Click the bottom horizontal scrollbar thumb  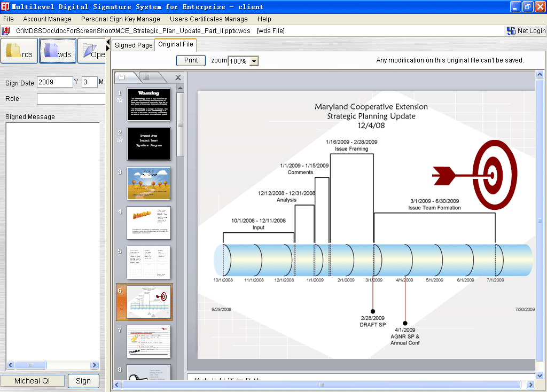[321, 385]
